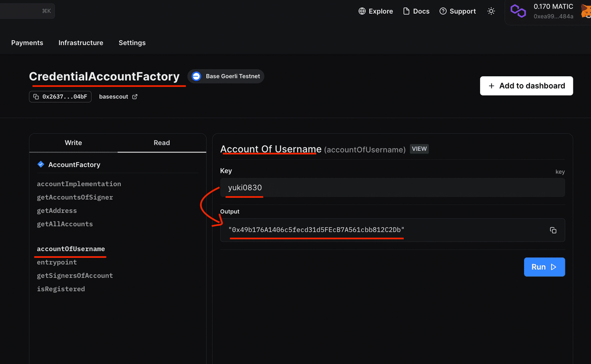Click the Output label
The width and height of the screenshot is (591, 364).
tap(230, 212)
